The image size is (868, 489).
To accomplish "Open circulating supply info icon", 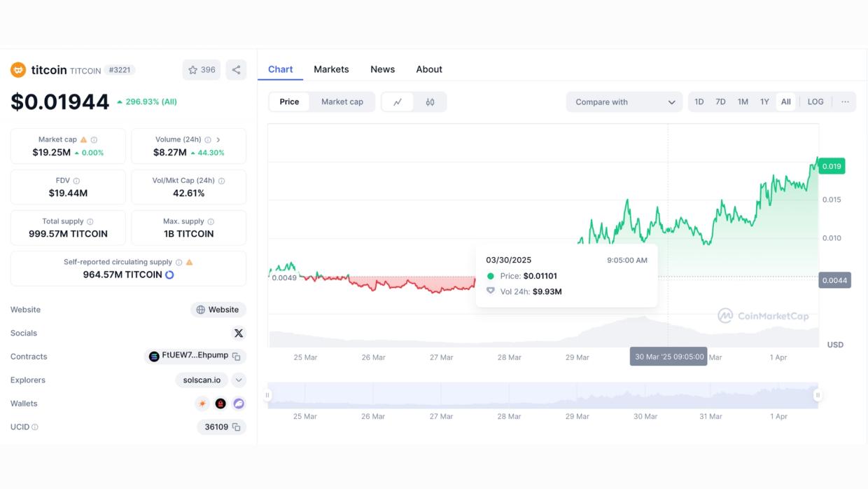I will (179, 263).
